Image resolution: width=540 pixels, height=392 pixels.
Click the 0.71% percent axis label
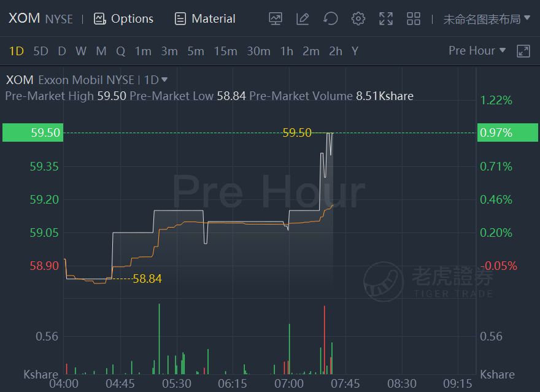(496, 167)
